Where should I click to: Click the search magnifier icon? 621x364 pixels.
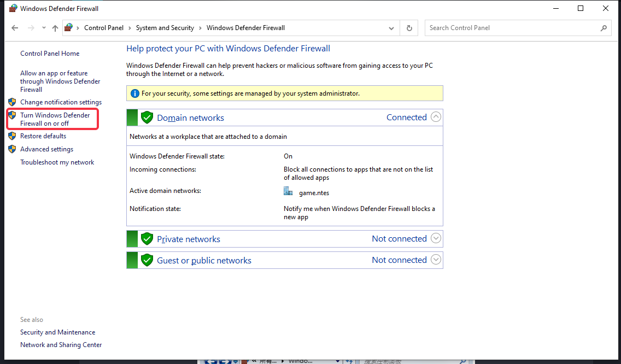pos(604,28)
